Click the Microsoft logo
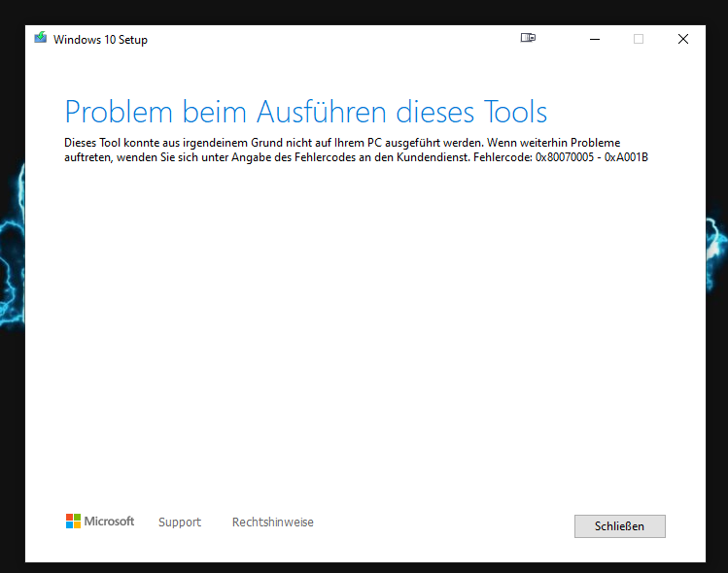The image size is (728, 573). point(100,521)
